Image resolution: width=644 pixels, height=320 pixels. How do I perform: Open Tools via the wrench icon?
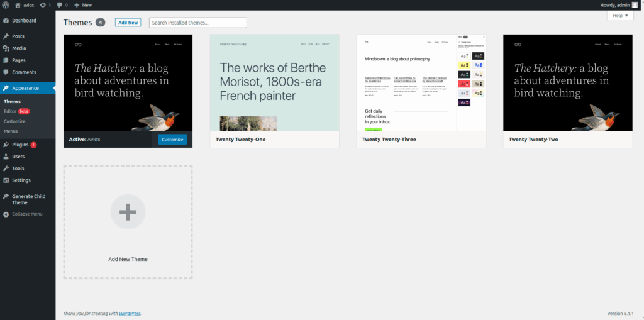[6, 168]
